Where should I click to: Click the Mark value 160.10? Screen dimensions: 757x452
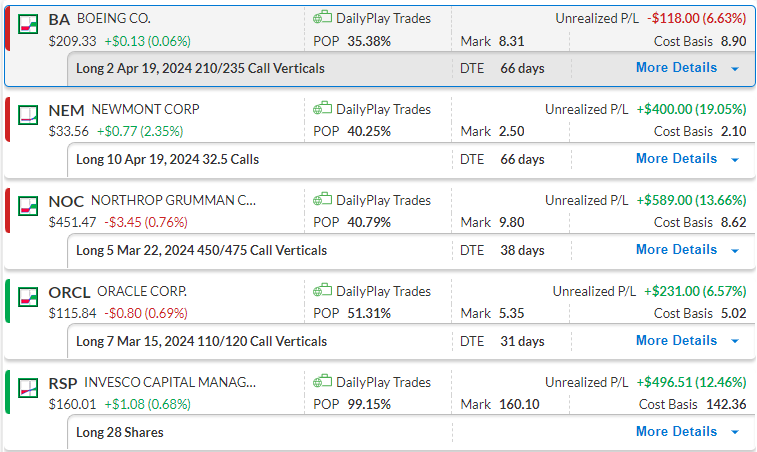(519, 404)
